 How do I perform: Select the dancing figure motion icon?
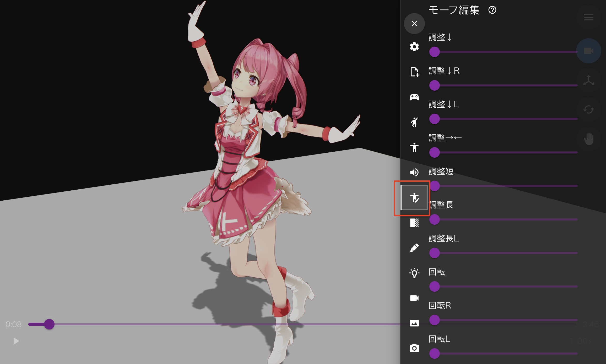pos(414,122)
